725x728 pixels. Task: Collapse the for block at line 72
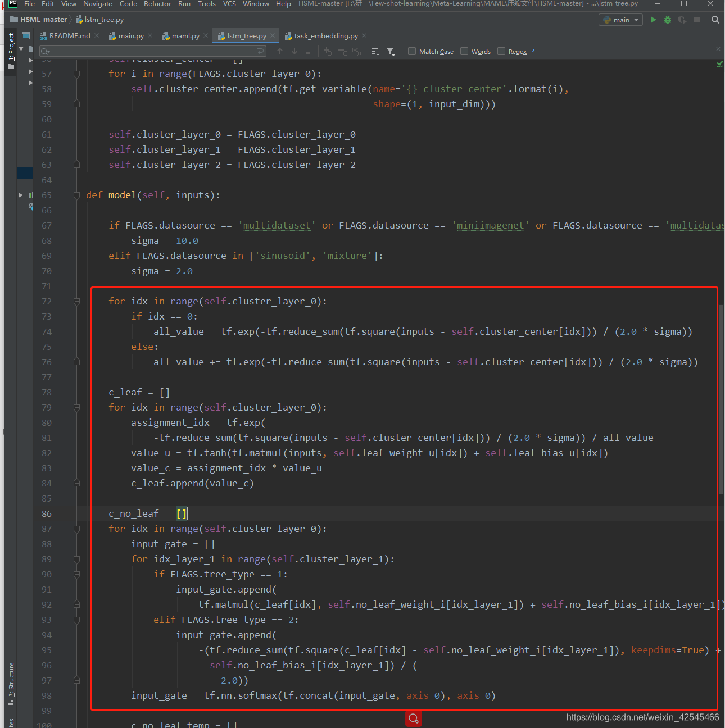pos(76,301)
